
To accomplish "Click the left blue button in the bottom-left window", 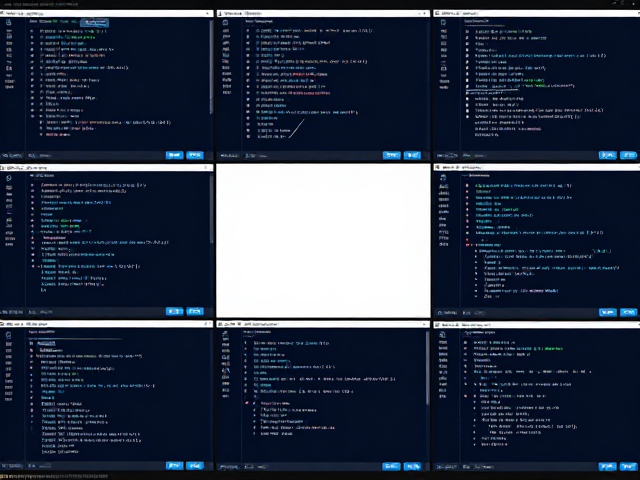I will pos(174,466).
